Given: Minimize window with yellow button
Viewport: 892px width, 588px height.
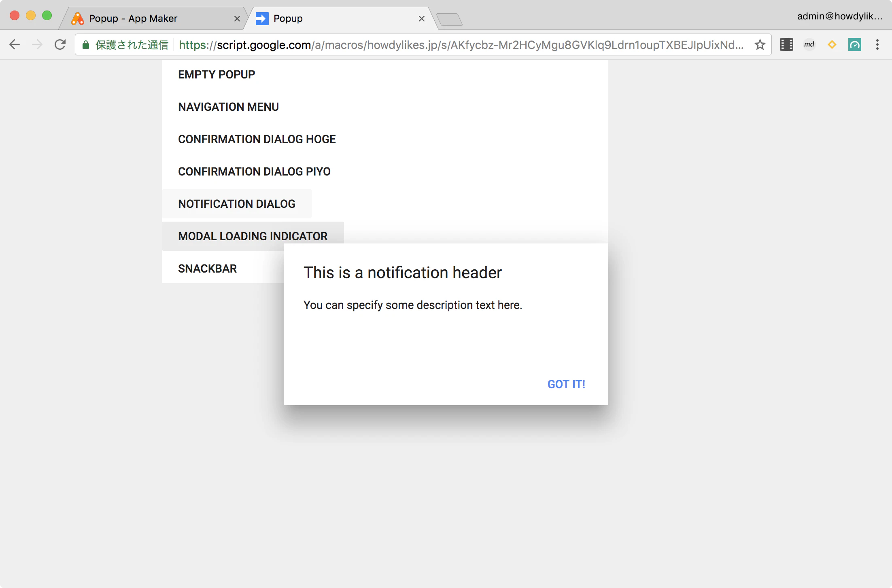Looking at the screenshot, I should pyautogui.click(x=31, y=15).
